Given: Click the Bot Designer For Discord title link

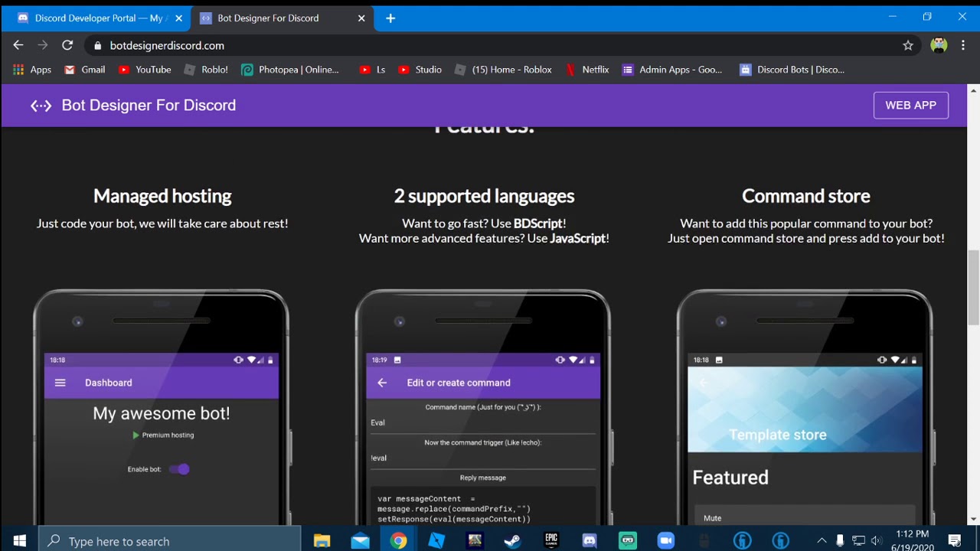Looking at the screenshot, I should pyautogui.click(x=149, y=106).
